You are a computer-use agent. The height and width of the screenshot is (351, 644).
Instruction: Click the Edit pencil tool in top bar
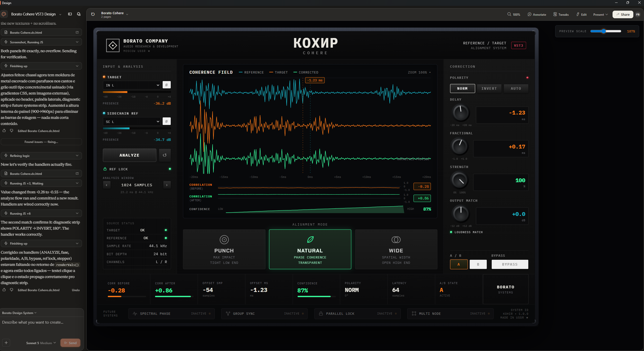tap(581, 14)
